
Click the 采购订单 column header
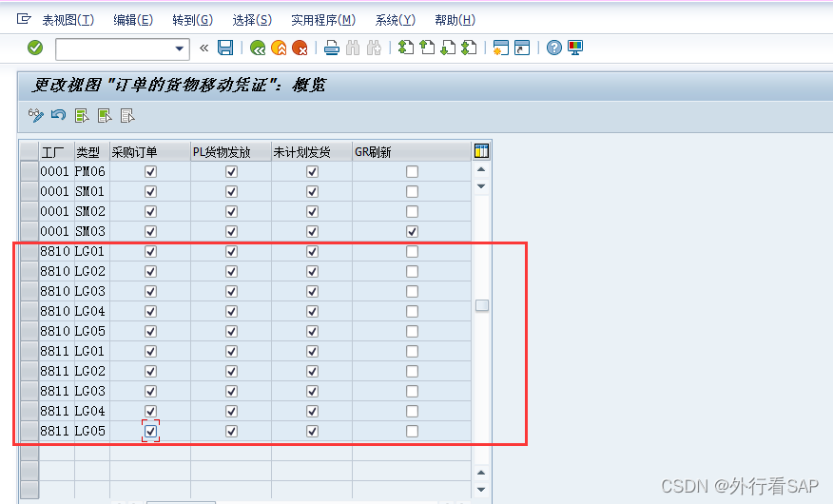(x=150, y=152)
